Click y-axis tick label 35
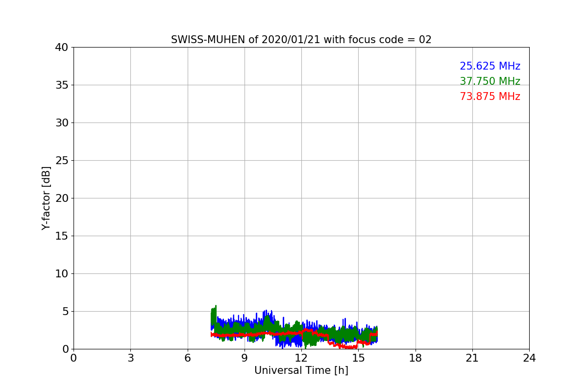 62,85
